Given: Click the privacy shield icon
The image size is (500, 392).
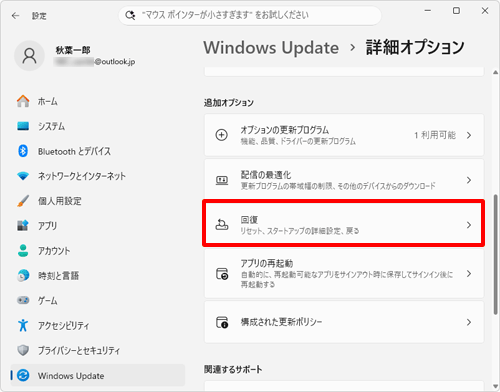Looking at the screenshot, I should click(x=23, y=350).
